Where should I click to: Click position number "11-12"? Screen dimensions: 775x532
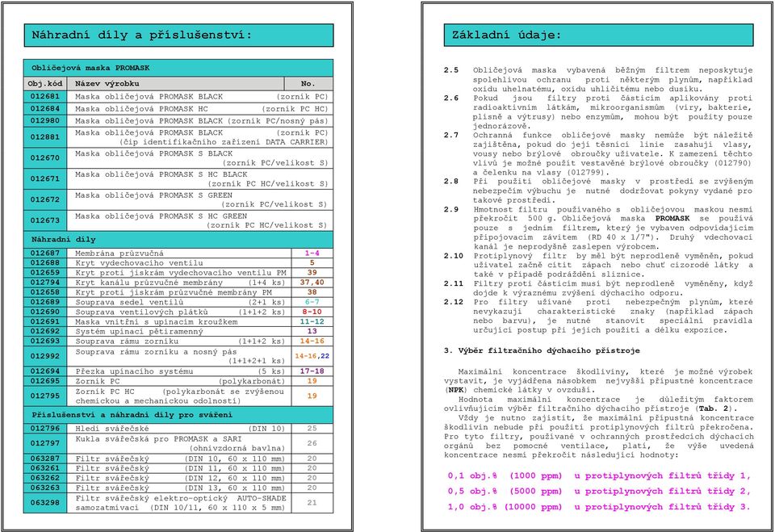pos(312,322)
